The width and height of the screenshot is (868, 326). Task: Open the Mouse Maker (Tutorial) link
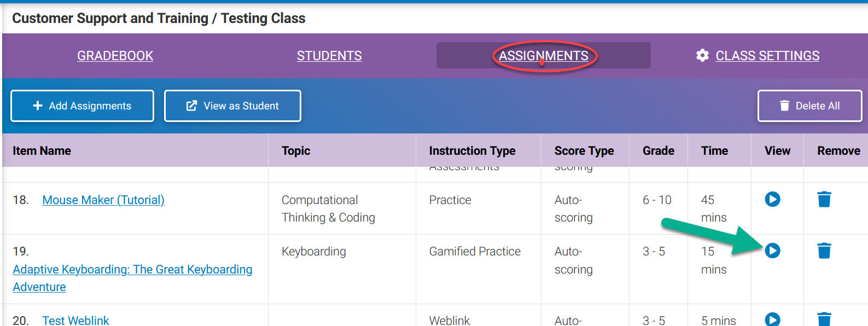(103, 200)
